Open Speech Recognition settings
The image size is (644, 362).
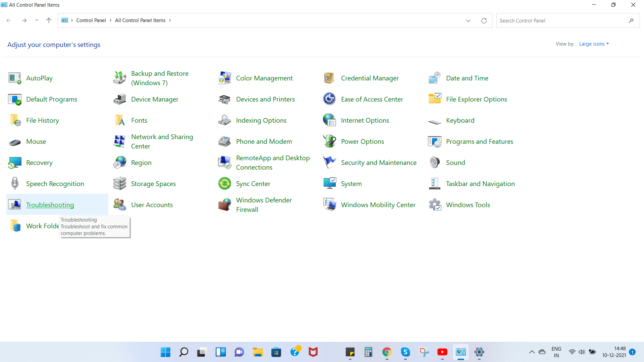pyautogui.click(x=55, y=183)
